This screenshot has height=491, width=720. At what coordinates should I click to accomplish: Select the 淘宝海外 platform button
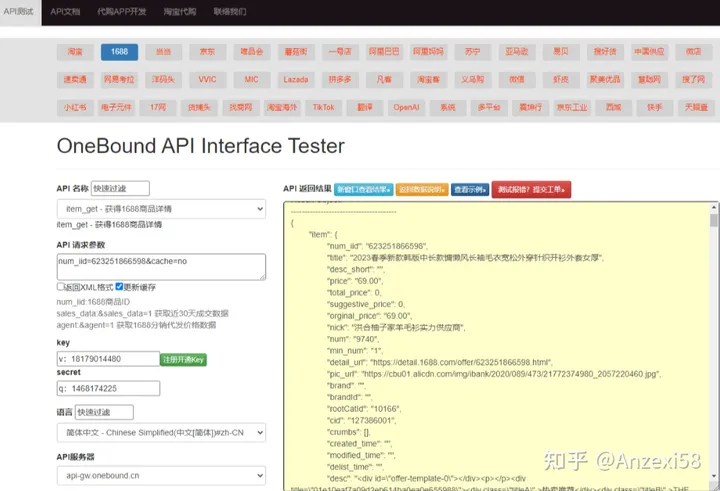(x=282, y=107)
